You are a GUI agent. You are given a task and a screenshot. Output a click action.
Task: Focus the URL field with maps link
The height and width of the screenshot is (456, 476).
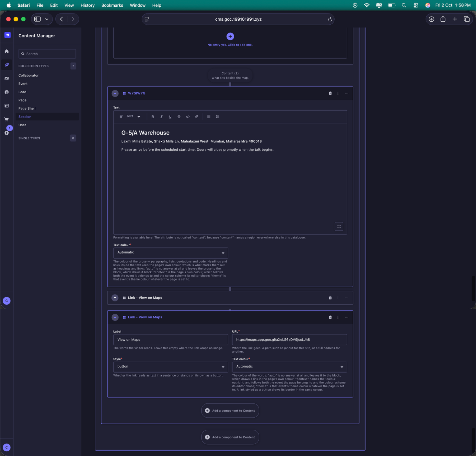(x=289, y=340)
